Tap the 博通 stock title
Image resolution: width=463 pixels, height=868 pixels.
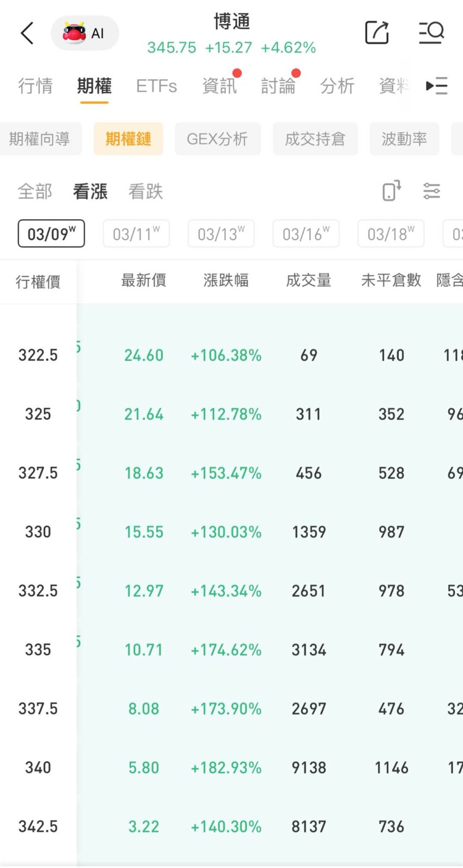coord(231,22)
